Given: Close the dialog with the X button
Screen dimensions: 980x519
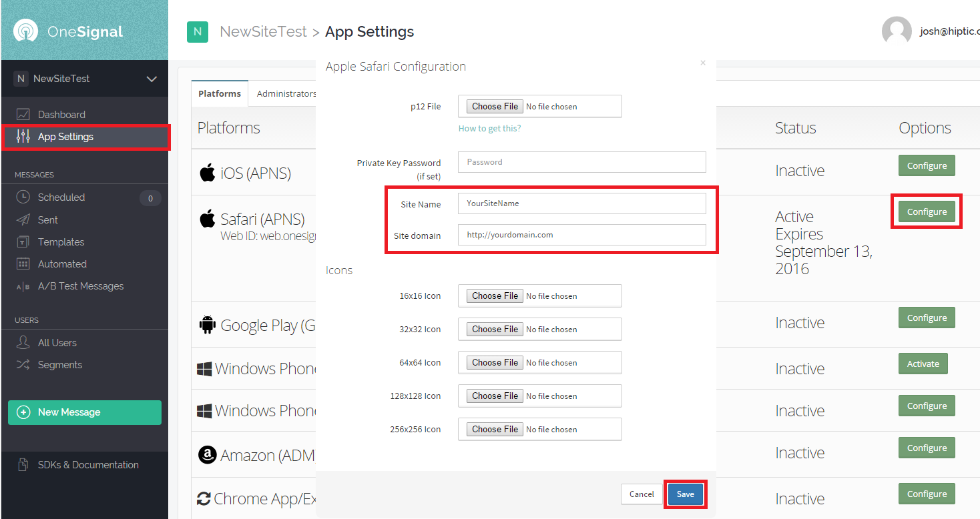Looking at the screenshot, I should click(x=702, y=63).
